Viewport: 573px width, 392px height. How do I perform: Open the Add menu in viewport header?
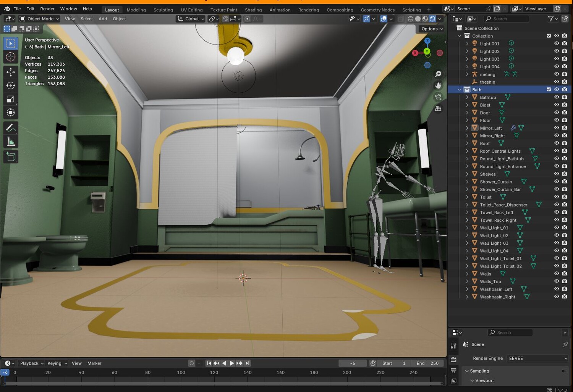(103, 19)
